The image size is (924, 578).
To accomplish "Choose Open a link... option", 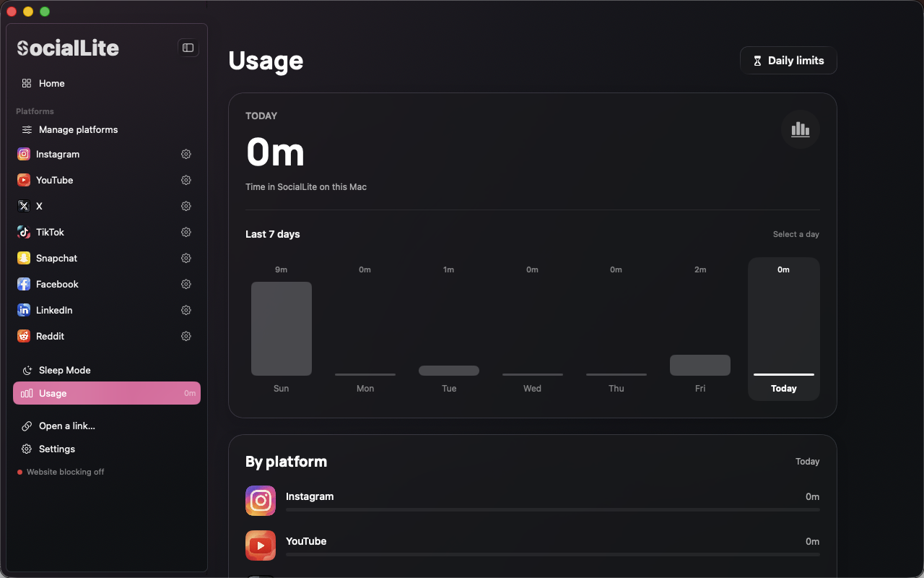I will pos(107,426).
